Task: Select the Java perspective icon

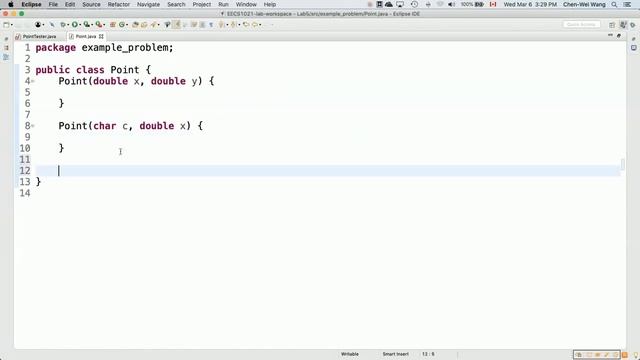Action: [x=623, y=25]
